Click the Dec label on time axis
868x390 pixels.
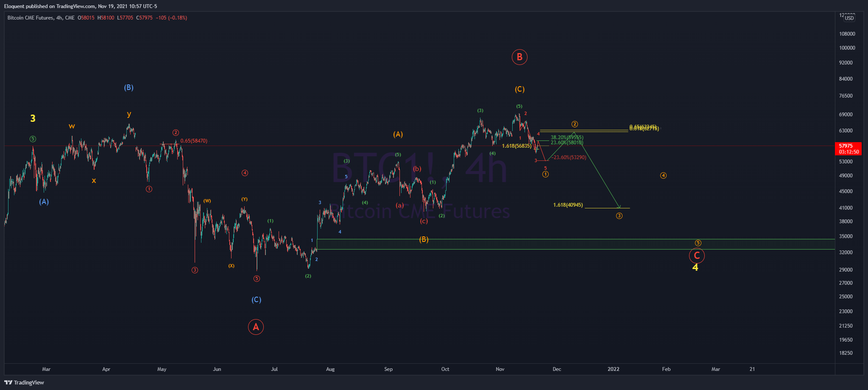[557, 369]
